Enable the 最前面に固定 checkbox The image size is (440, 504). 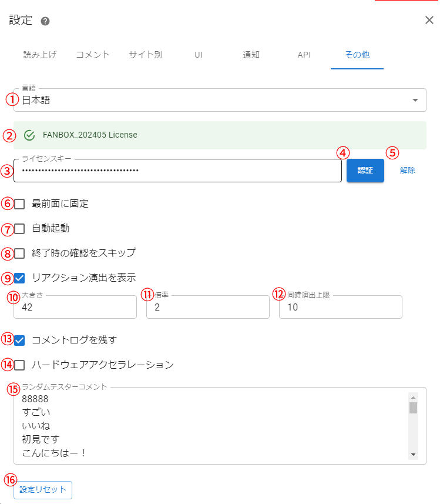point(20,204)
